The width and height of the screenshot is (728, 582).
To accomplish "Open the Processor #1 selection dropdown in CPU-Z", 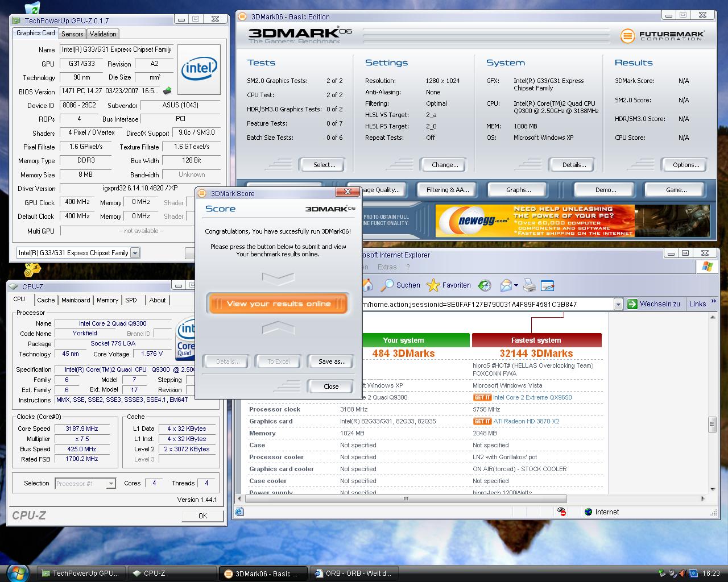I will pyautogui.click(x=111, y=484).
